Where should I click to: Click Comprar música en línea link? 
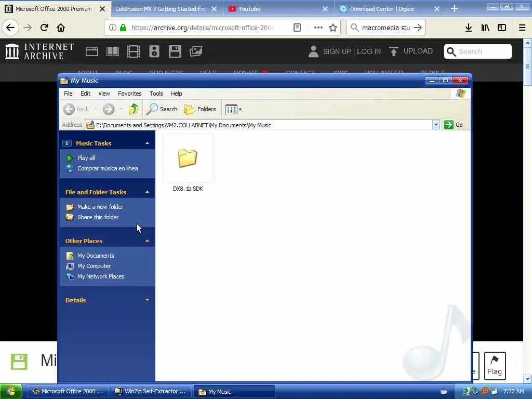tap(108, 168)
